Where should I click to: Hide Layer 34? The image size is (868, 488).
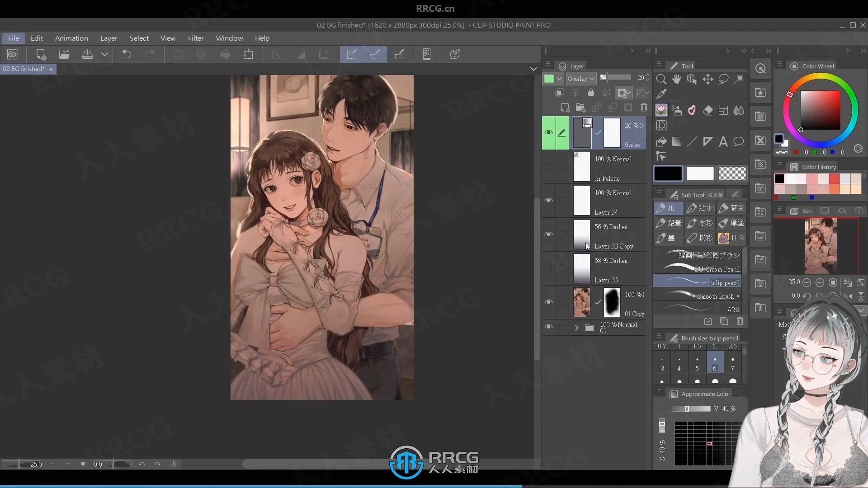click(x=548, y=200)
